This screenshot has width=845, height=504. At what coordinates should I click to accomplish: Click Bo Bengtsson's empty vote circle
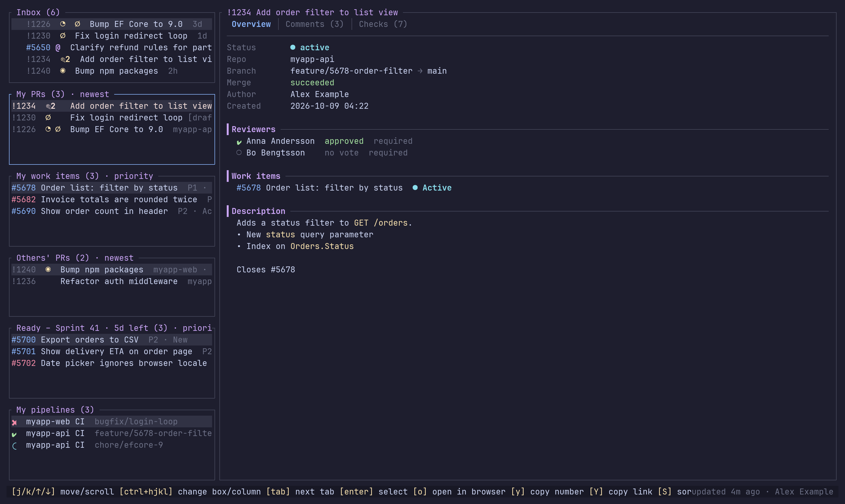pos(239,153)
